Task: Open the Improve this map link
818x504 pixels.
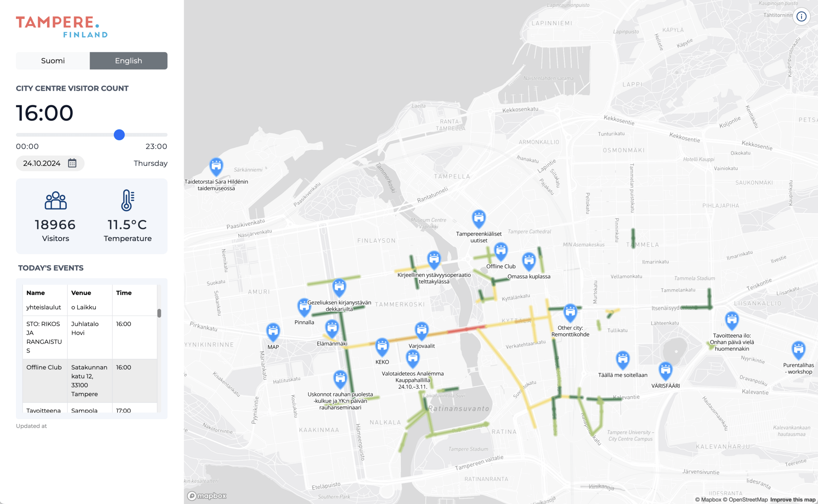Action: click(793, 500)
